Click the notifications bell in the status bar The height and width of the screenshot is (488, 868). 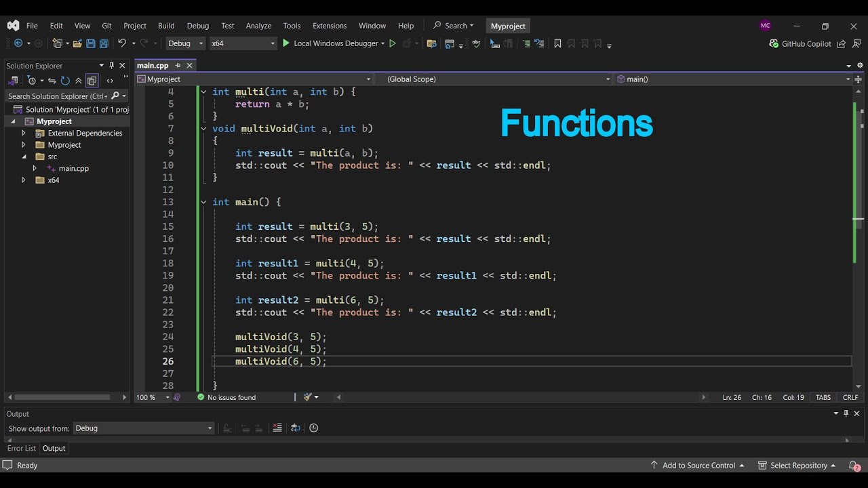pyautogui.click(x=854, y=466)
